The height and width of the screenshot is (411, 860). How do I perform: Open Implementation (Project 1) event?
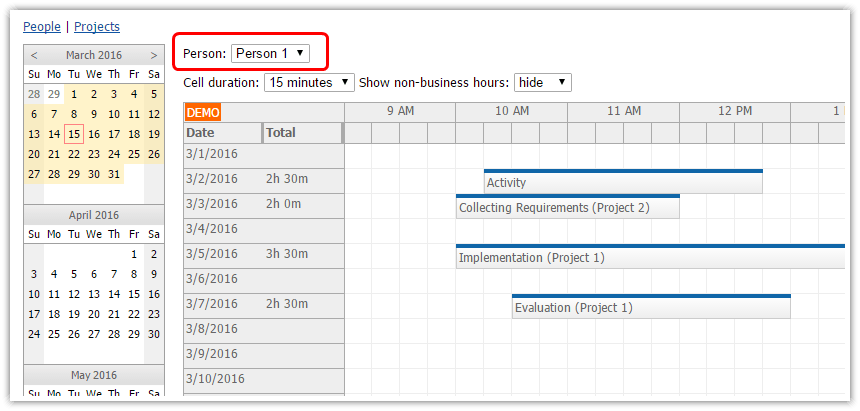[650, 256]
